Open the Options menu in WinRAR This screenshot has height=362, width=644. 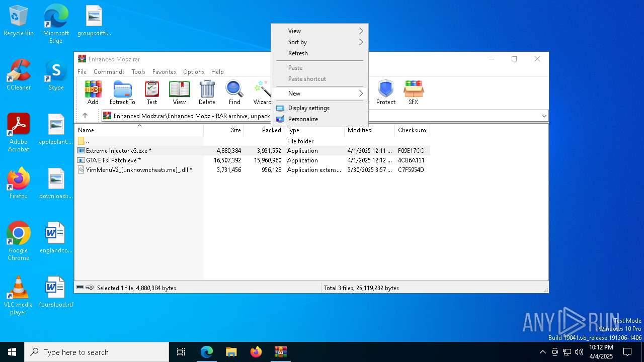pyautogui.click(x=194, y=72)
